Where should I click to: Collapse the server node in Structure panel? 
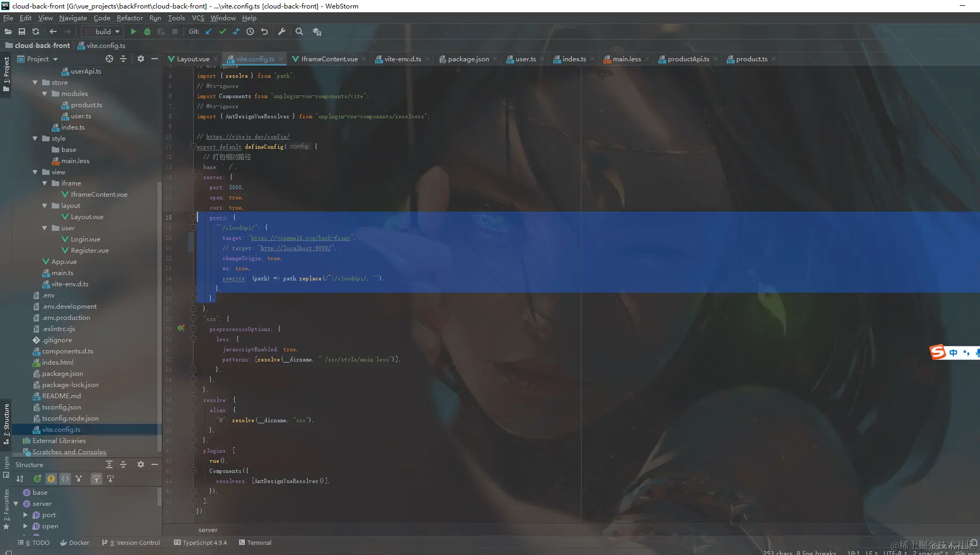click(x=15, y=503)
